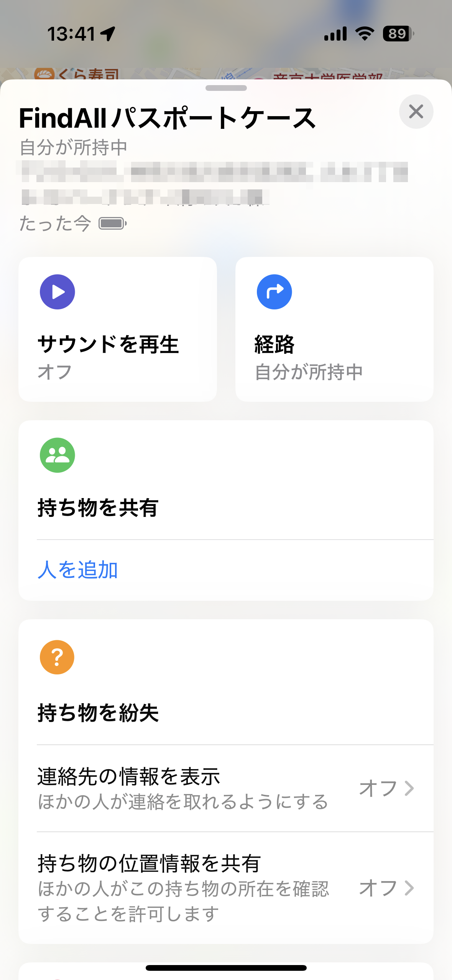This screenshot has width=452, height=980.
Task: Tap 人を追加 link
Action: pyautogui.click(x=78, y=570)
